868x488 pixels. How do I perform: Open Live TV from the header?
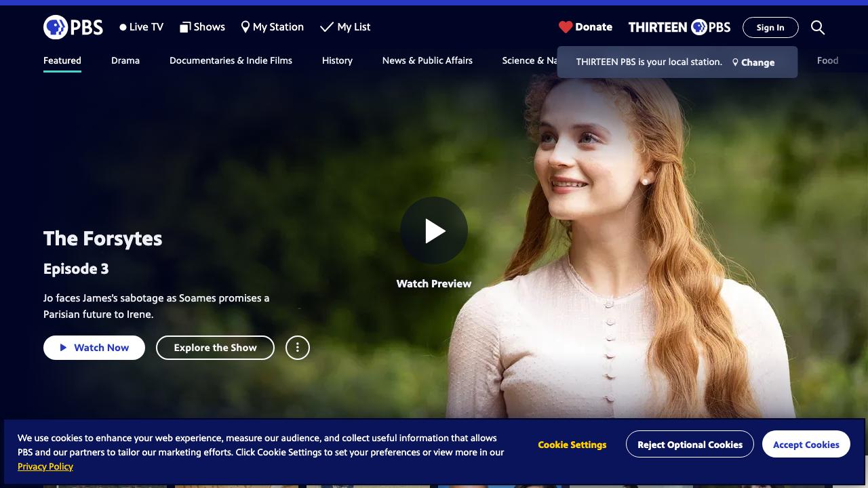(142, 27)
